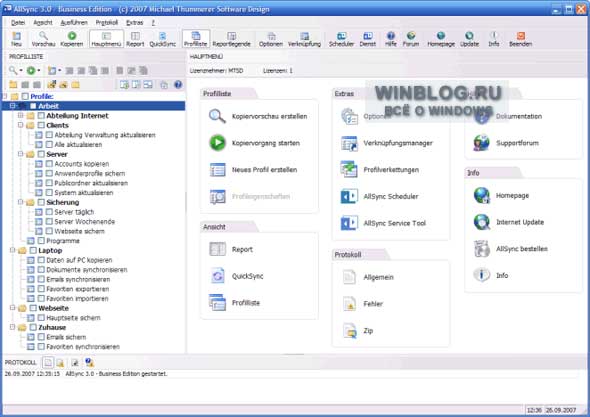The image size is (590, 417).
Task: Open Verknüpfungsmanager in Extras
Action: coord(398,143)
